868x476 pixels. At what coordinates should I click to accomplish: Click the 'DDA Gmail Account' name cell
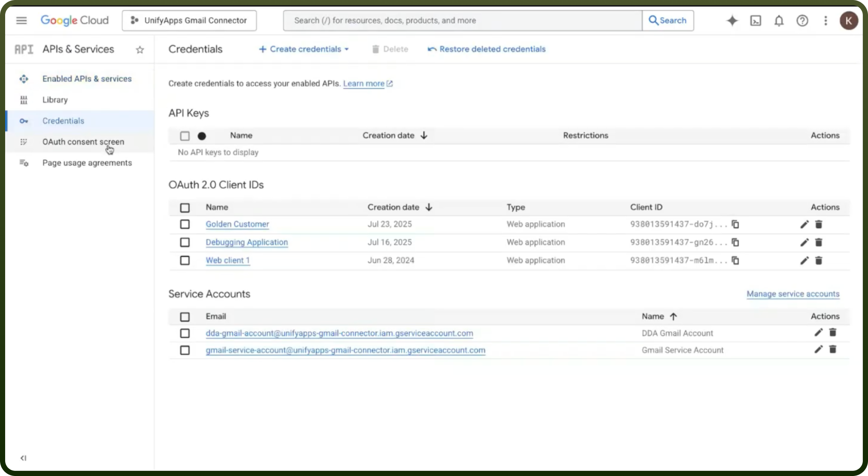(677, 333)
